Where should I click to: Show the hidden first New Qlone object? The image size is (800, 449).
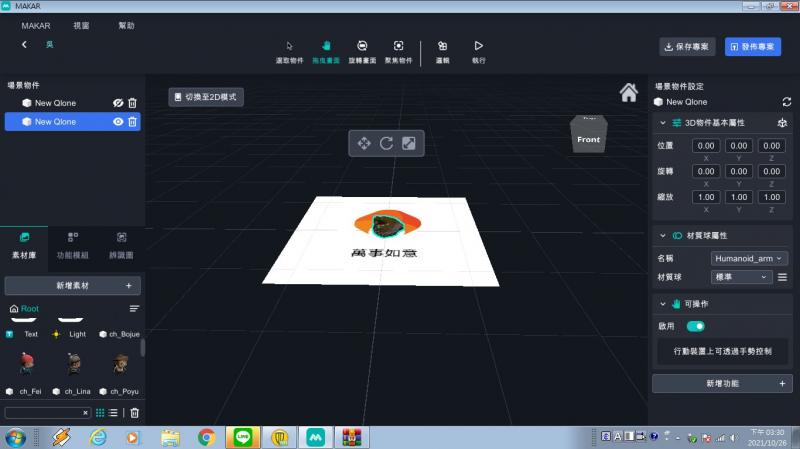117,103
